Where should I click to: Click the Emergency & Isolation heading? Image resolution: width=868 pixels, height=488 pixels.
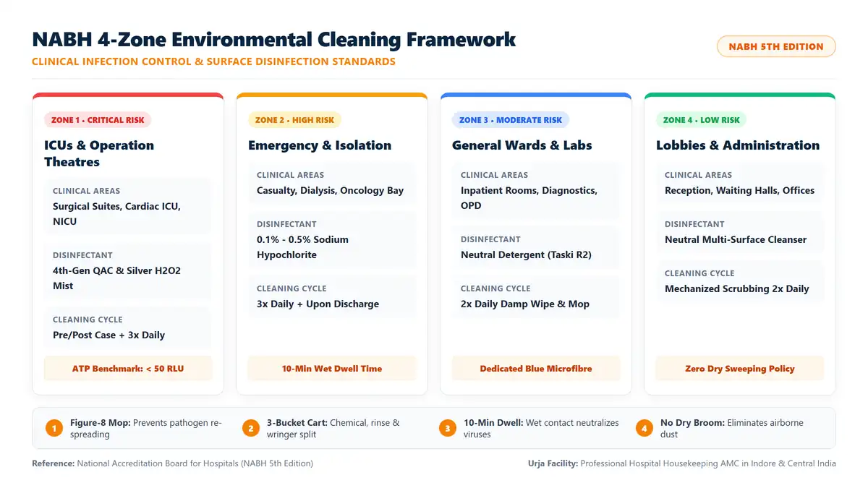[320, 145]
